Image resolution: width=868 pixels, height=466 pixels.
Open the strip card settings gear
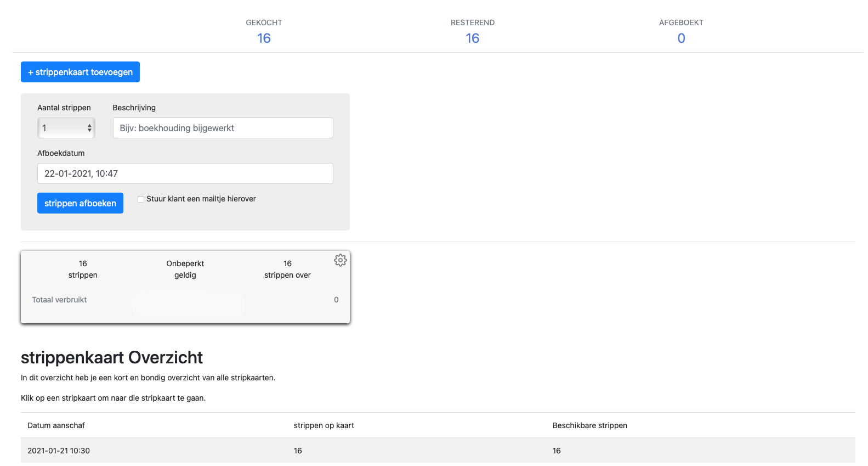tap(340, 260)
